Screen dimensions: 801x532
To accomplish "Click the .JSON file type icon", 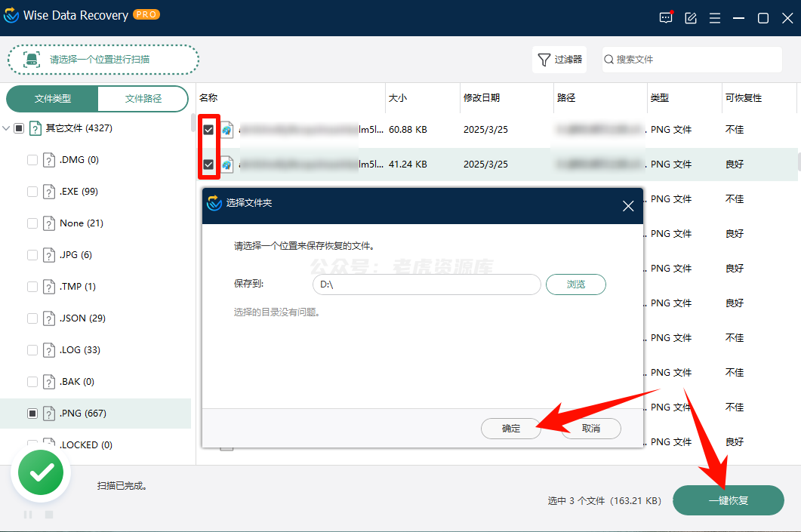I will click(x=48, y=318).
